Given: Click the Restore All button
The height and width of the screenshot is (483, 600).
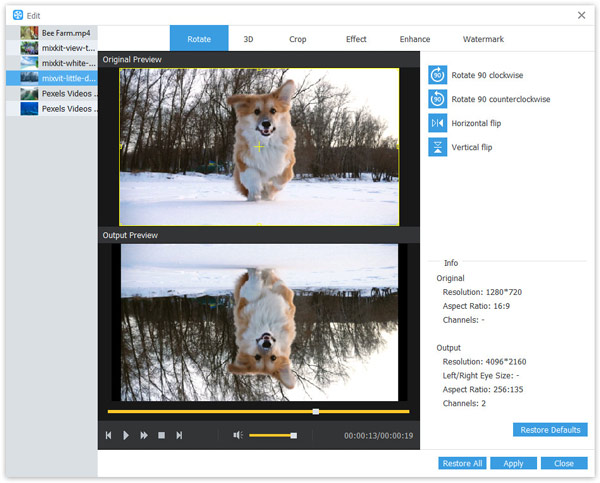Looking at the screenshot, I should pos(462,464).
